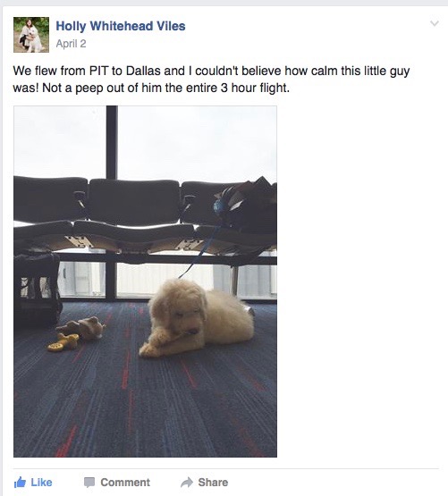Click the fluffy puppy in the photo

[197, 318]
